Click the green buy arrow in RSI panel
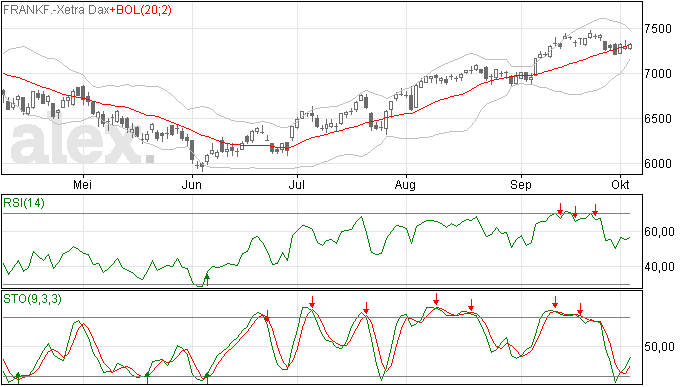This screenshot has width=690, height=387. [207, 280]
